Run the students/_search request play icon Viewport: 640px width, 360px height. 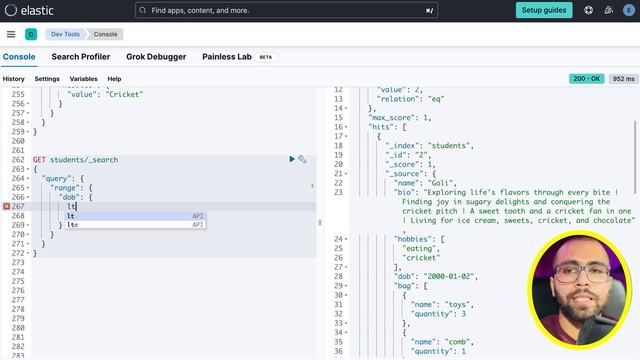pyautogui.click(x=291, y=159)
